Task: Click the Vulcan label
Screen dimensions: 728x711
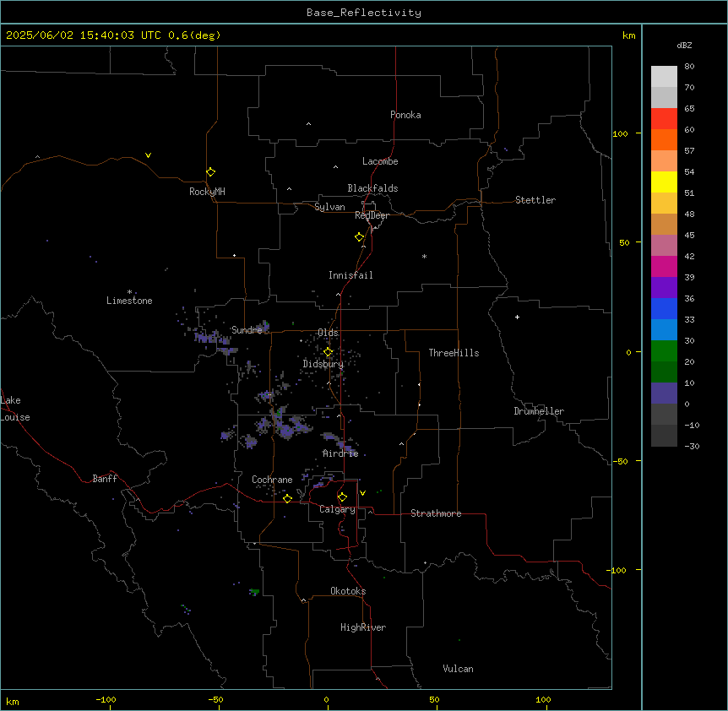Action: 458,669
